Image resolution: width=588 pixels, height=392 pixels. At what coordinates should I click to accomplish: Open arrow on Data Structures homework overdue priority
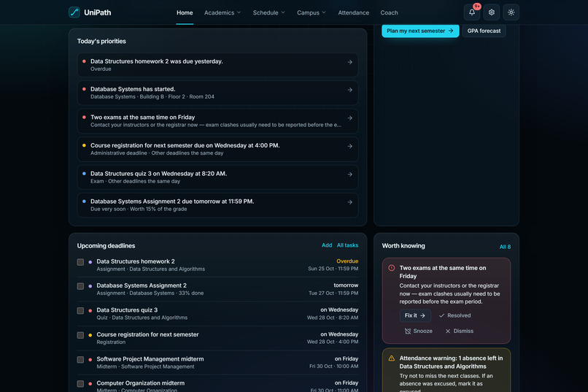(349, 62)
